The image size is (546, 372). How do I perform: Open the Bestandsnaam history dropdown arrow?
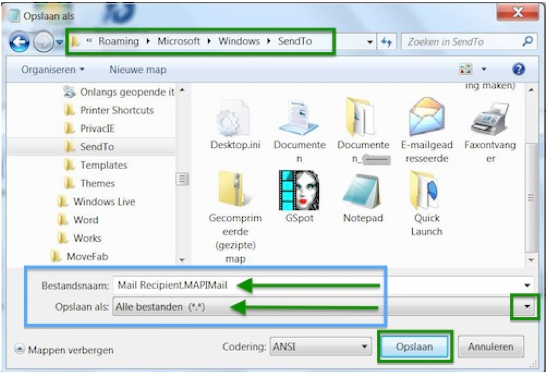tap(527, 285)
